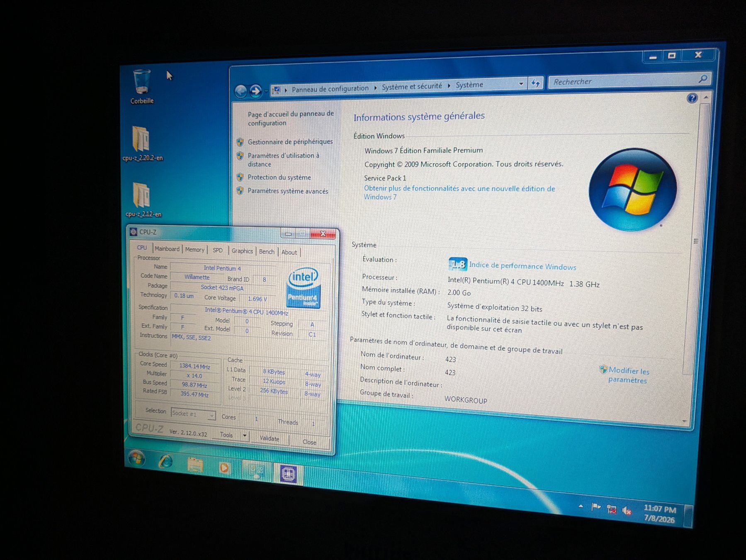Select the System control panel taskbar icon
Image resolution: width=746 pixels, height=560 pixels.
(256, 471)
